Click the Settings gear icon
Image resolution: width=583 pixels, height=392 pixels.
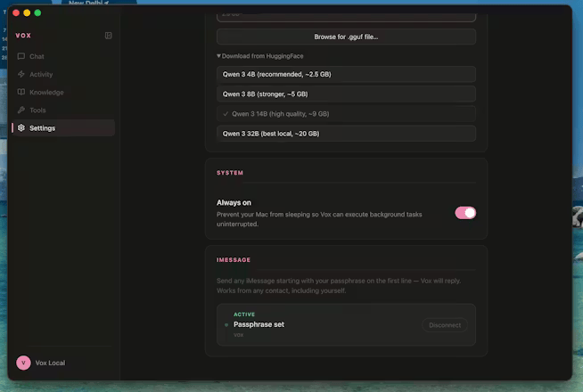(21, 127)
